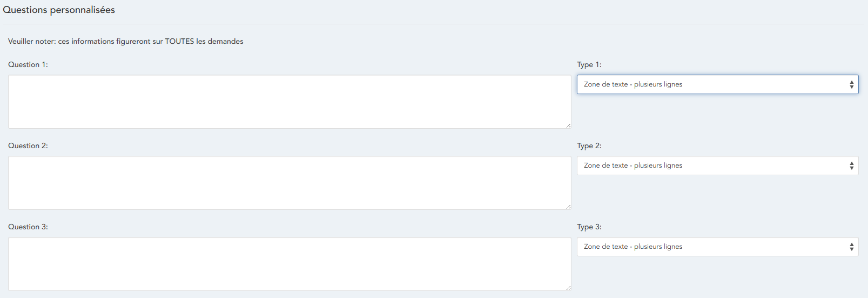Click the Question 1 textarea resize handle

568,125
